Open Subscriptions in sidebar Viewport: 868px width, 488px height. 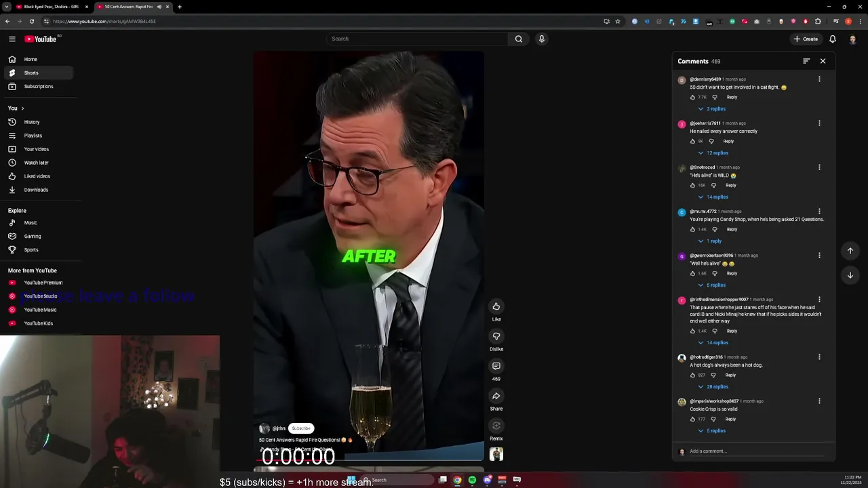pos(38,86)
